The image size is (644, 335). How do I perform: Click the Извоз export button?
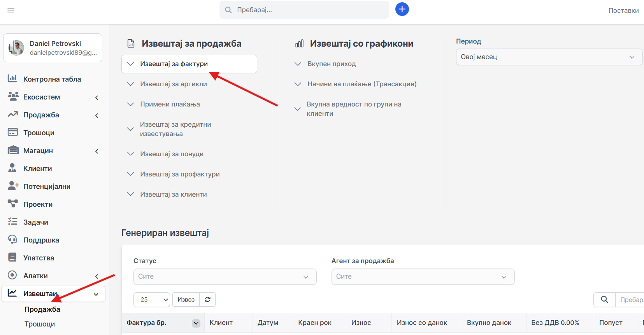tap(186, 300)
